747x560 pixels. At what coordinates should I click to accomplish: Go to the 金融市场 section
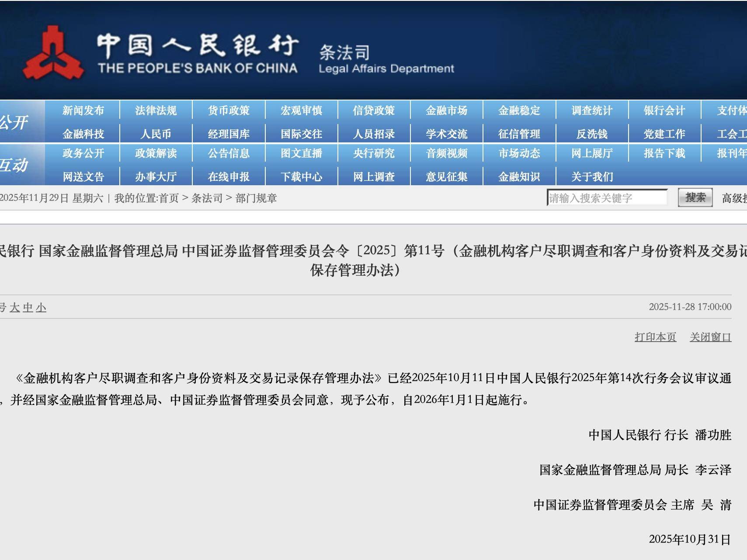[x=446, y=111]
